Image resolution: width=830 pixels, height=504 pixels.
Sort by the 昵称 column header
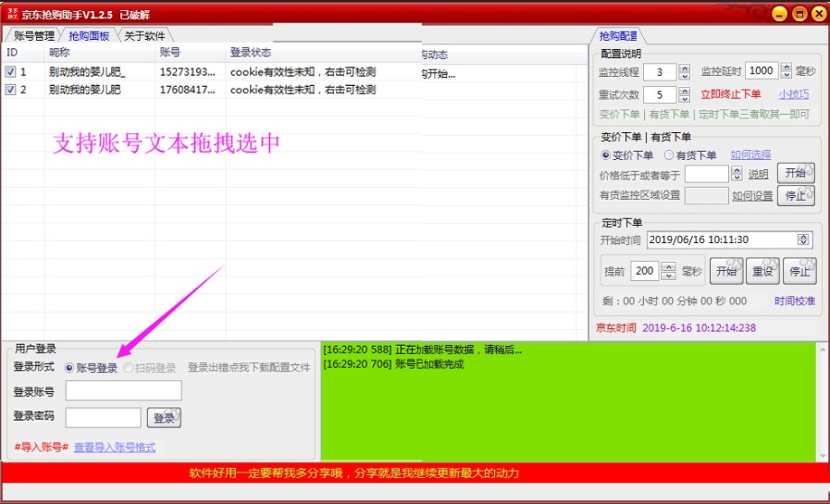58,53
